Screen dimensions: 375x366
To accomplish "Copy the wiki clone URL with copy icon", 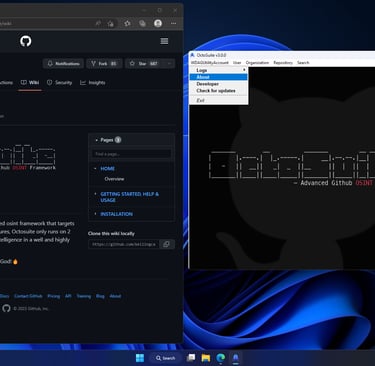I will point(166,244).
